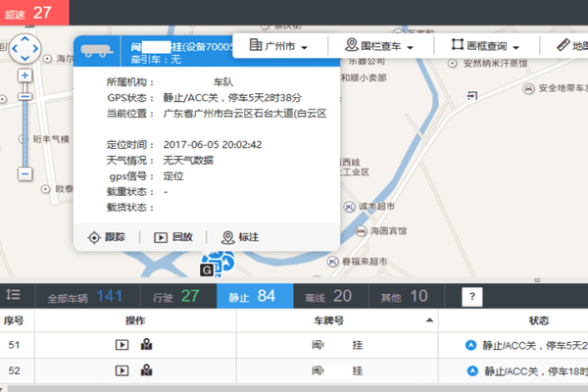Click the 标注 marker pin button

(x=240, y=237)
